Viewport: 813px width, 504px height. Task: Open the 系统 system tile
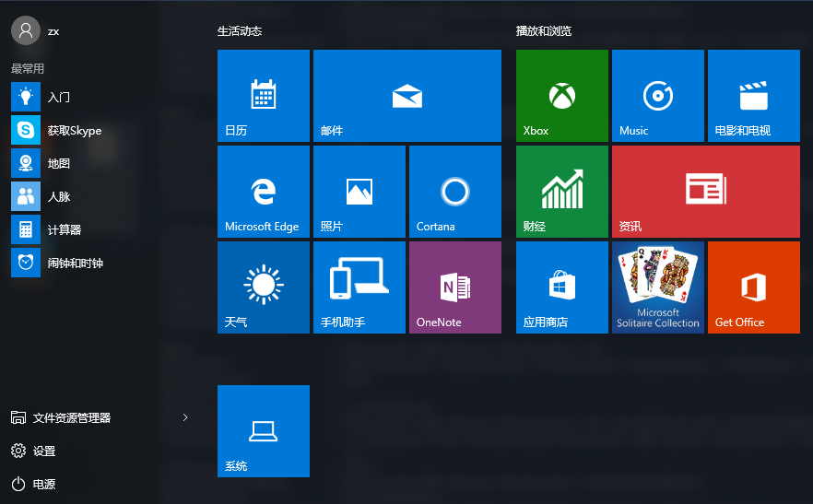264,431
